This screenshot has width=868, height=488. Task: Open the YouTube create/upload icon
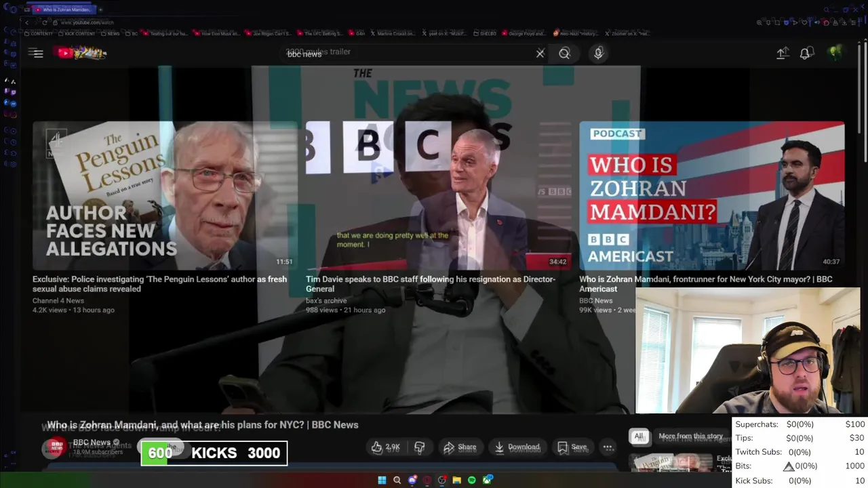[x=783, y=54]
